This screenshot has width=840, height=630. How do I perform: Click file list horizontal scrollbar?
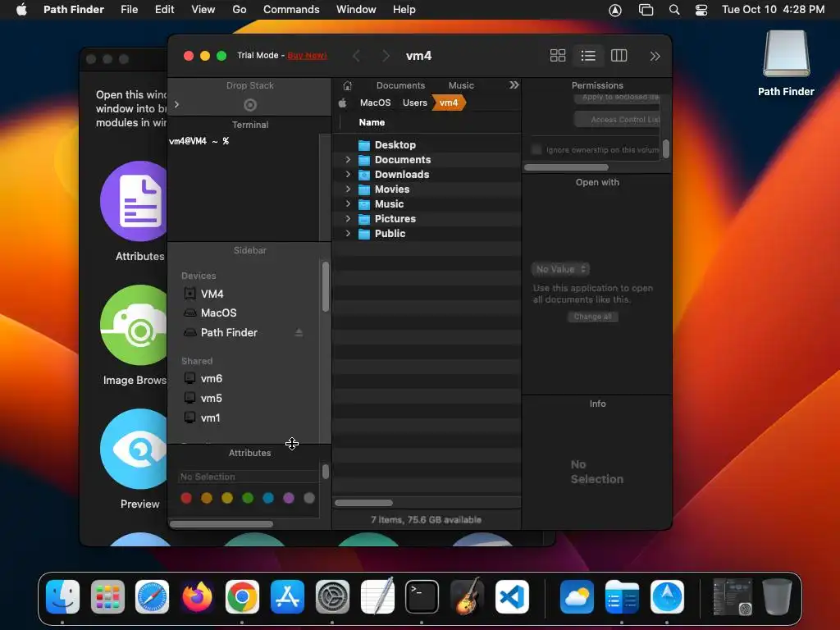[x=363, y=503]
